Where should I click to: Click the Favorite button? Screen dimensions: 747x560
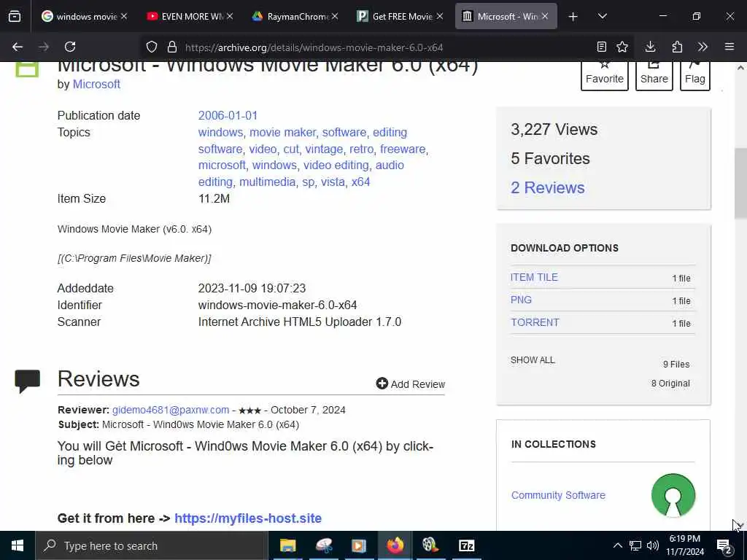click(x=604, y=75)
